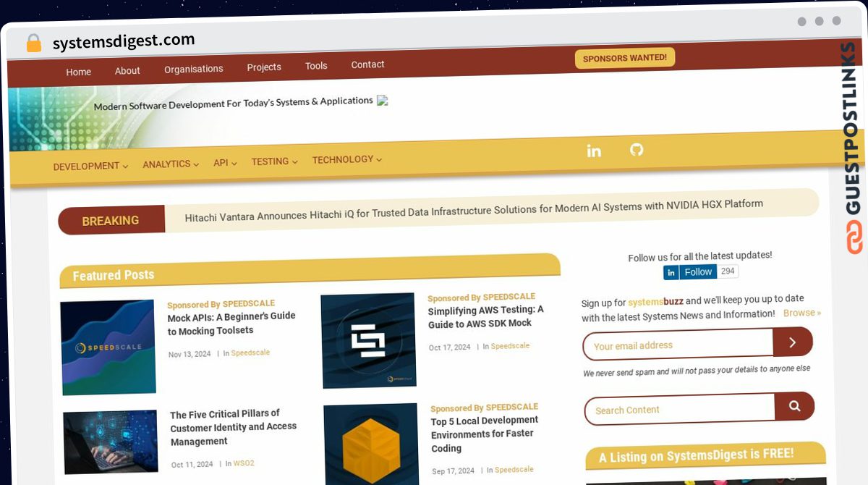This screenshot has height=485, width=868.
Task: Open the LinkedIn icon in yellow bar
Action: pos(594,151)
